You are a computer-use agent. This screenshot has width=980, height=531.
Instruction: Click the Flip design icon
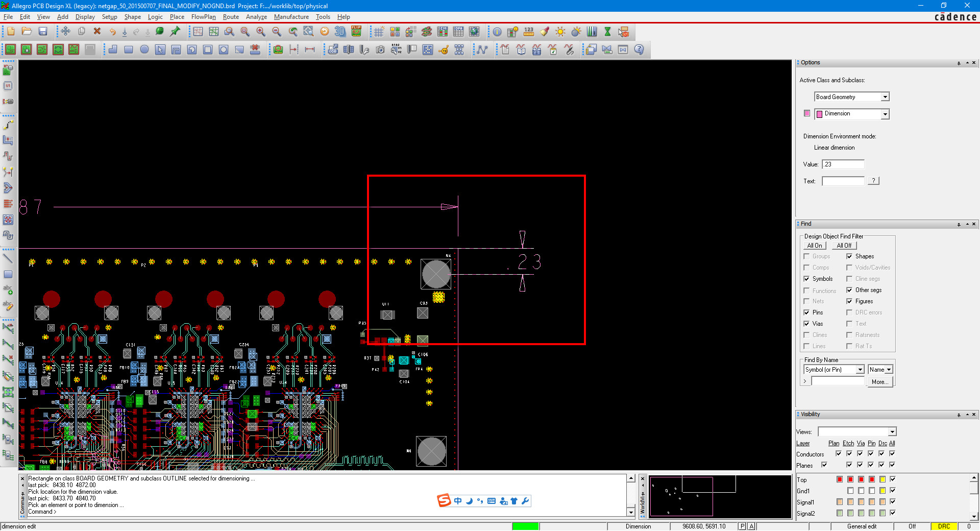356,32
